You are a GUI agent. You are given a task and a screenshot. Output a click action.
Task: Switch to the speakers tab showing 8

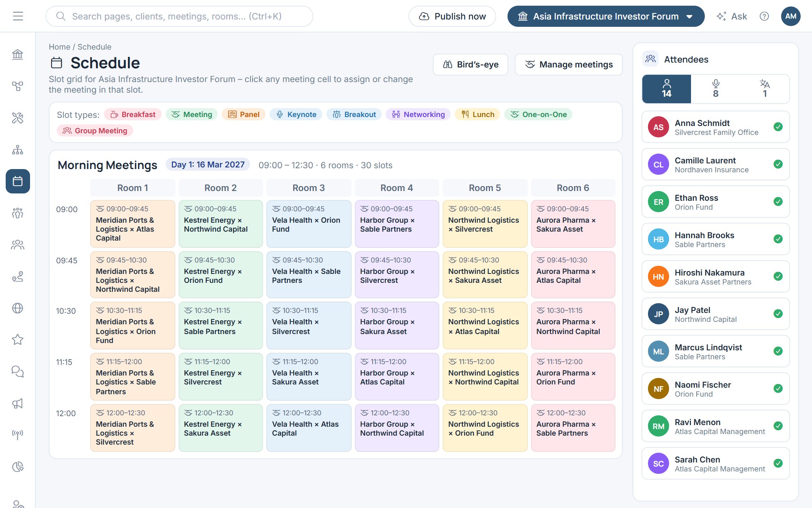point(715,89)
